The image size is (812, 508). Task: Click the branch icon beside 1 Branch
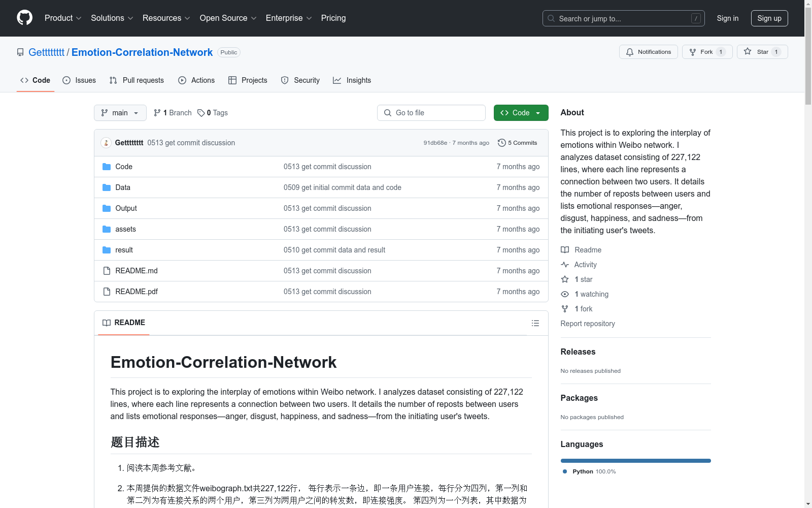(157, 113)
